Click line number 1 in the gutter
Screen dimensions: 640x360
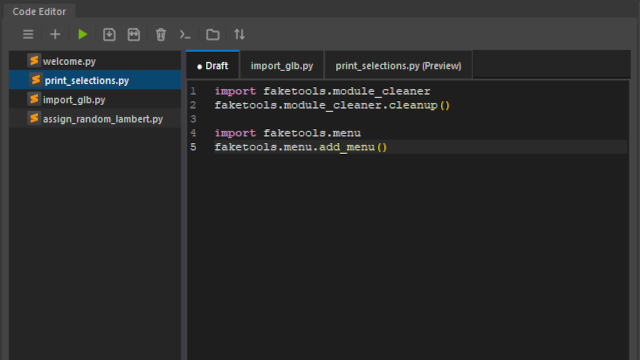pyautogui.click(x=193, y=91)
